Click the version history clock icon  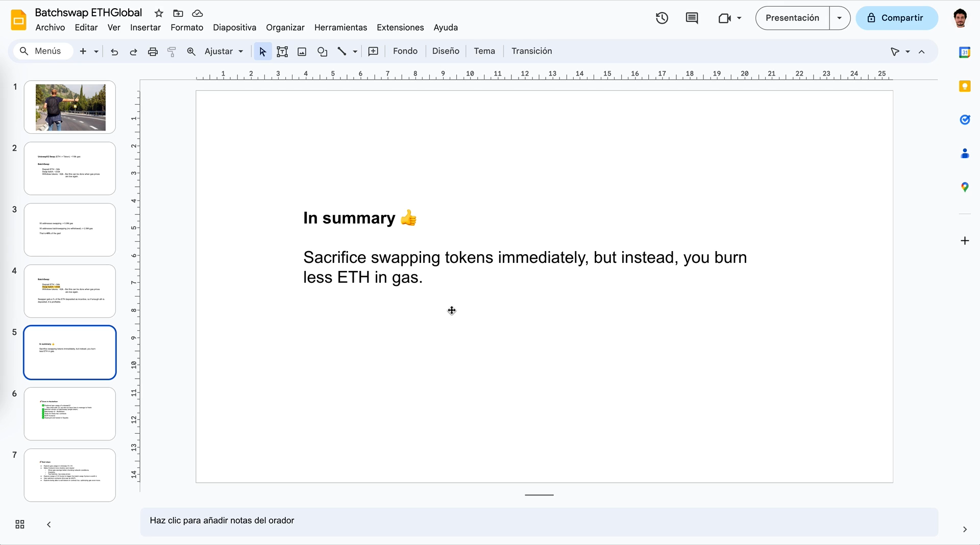click(661, 18)
